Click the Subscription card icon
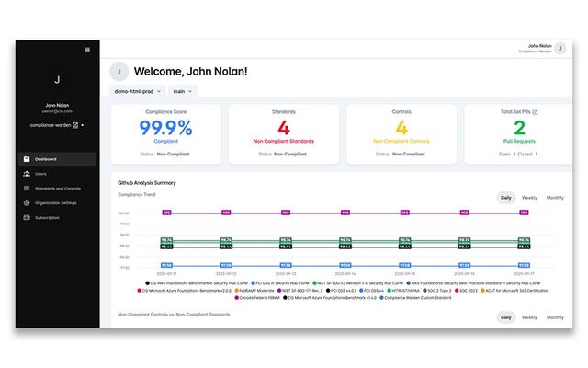Viewport: 588px width, 368px height. tap(26, 217)
